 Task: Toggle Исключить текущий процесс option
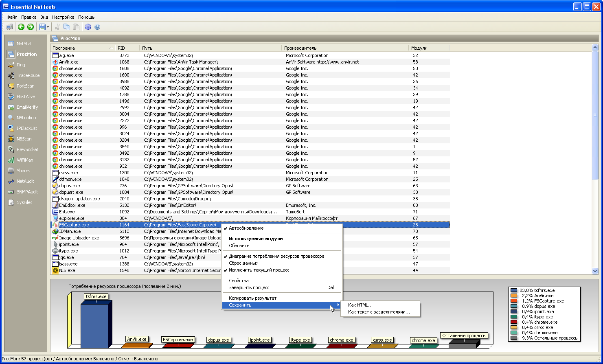[x=282, y=270]
